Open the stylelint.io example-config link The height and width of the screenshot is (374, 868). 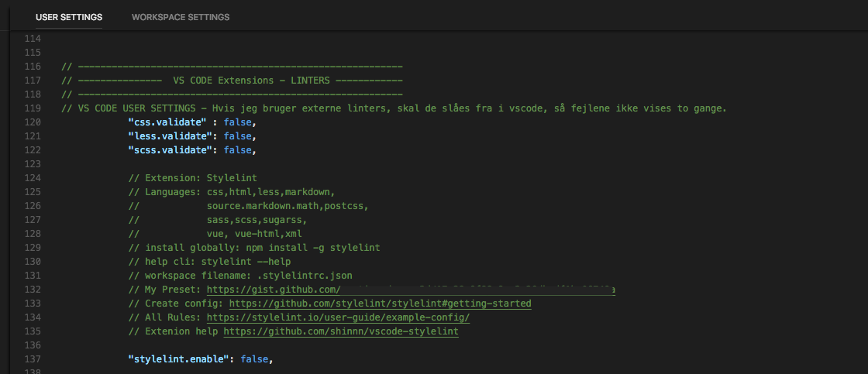coord(338,317)
